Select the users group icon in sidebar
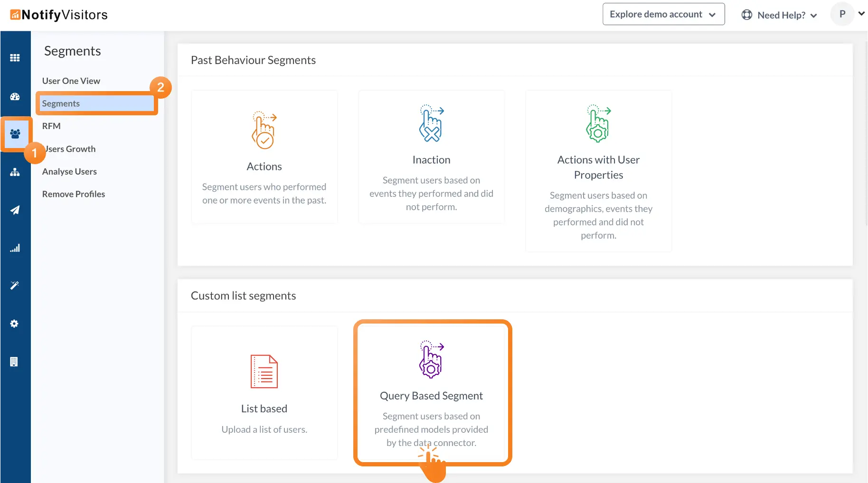 coord(15,134)
